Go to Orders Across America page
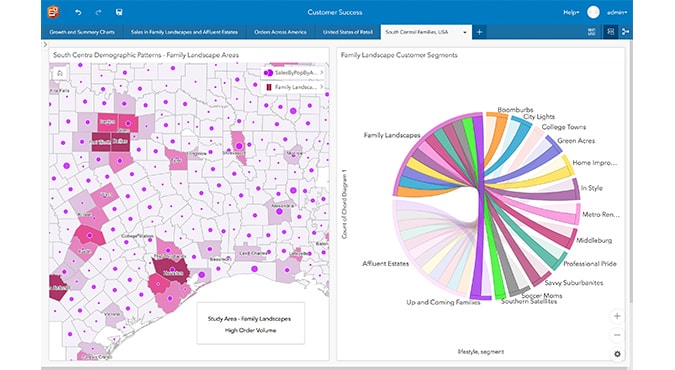The height and width of the screenshot is (370, 675). [x=280, y=32]
